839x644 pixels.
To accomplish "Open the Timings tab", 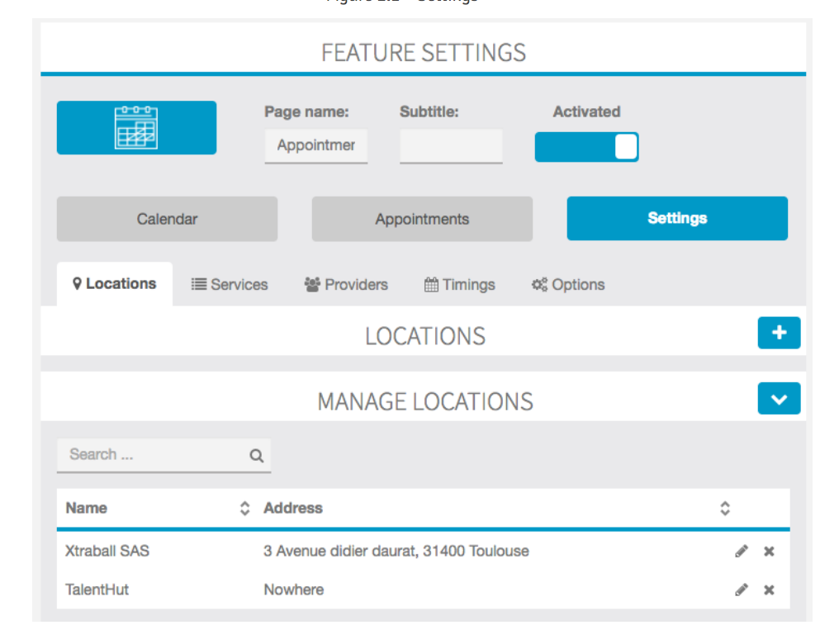I will (460, 285).
